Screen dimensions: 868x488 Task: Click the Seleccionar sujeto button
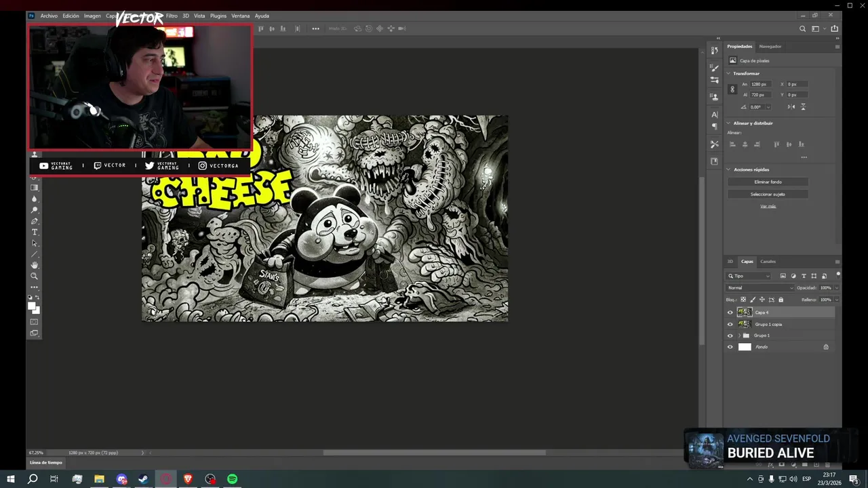768,195
